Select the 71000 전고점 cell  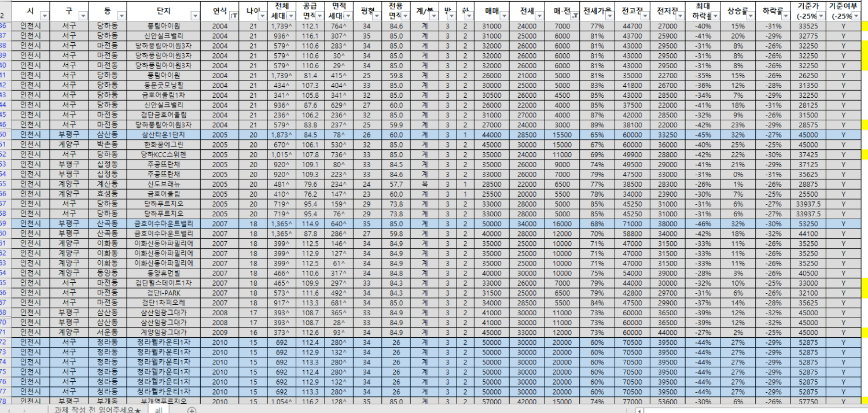[x=632, y=223]
